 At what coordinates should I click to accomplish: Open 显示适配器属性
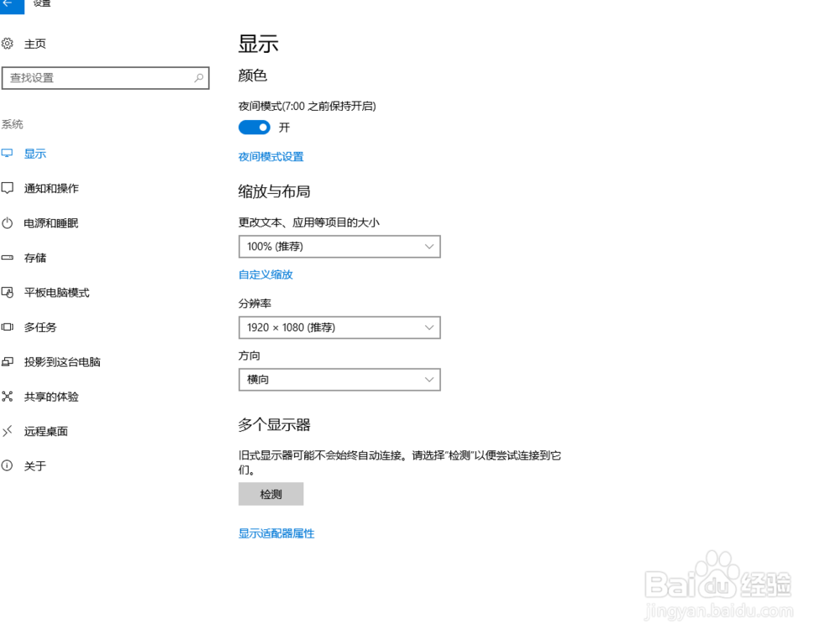pyautogui.click(x=276, y=533)
